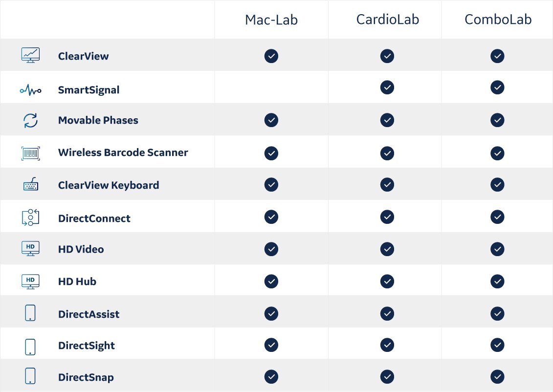Click the CardioLab checkmark for SmartSignal
553x392 pixels.
(x=387, y=87)
